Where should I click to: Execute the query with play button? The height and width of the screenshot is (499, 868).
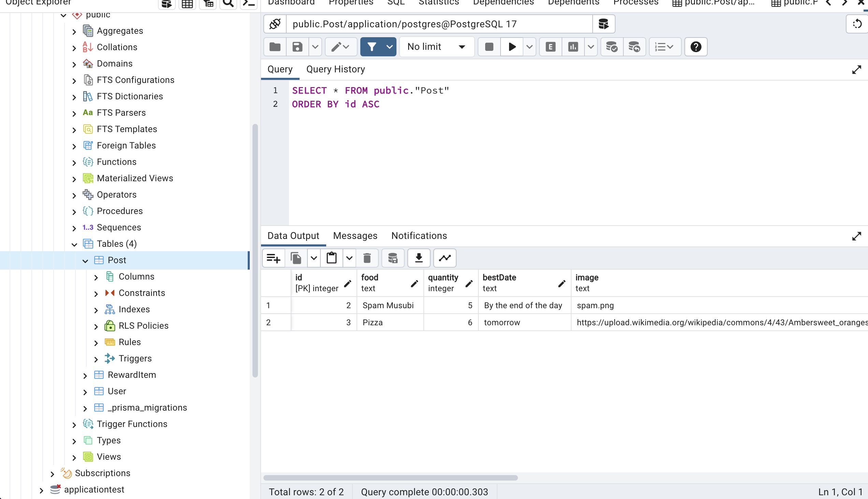[512, 47]
